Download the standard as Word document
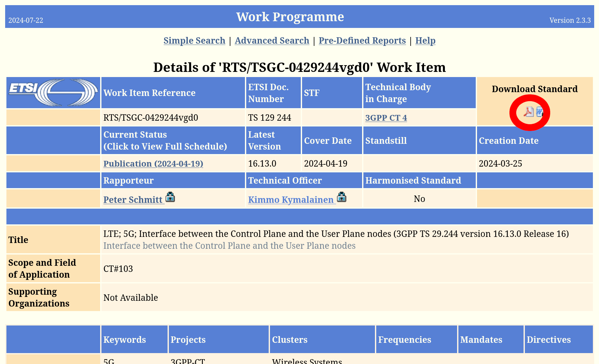The height and width of the screenshot is (364, 599). click(540, 112)
